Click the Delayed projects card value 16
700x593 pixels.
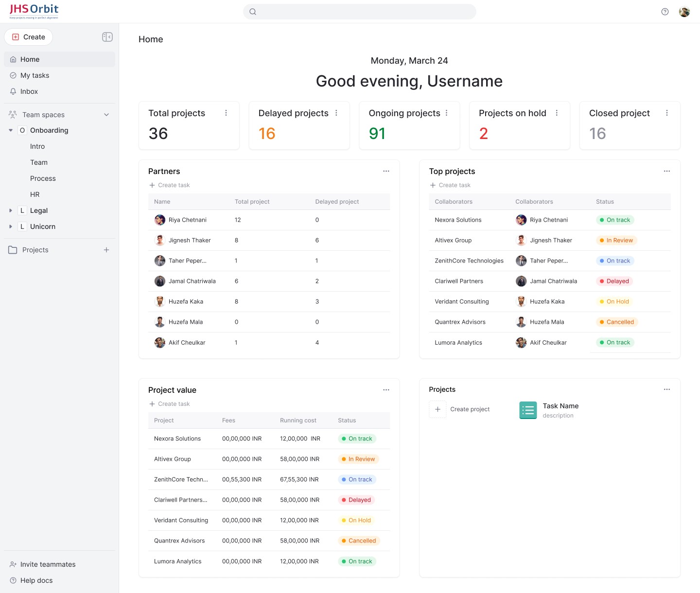267,134
